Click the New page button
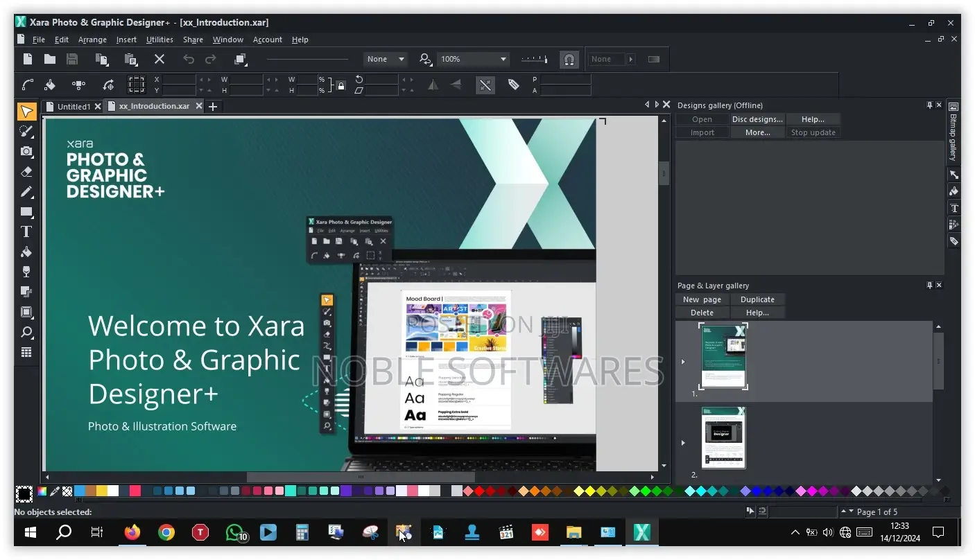The image size is (975, 560). pos(702,299)
